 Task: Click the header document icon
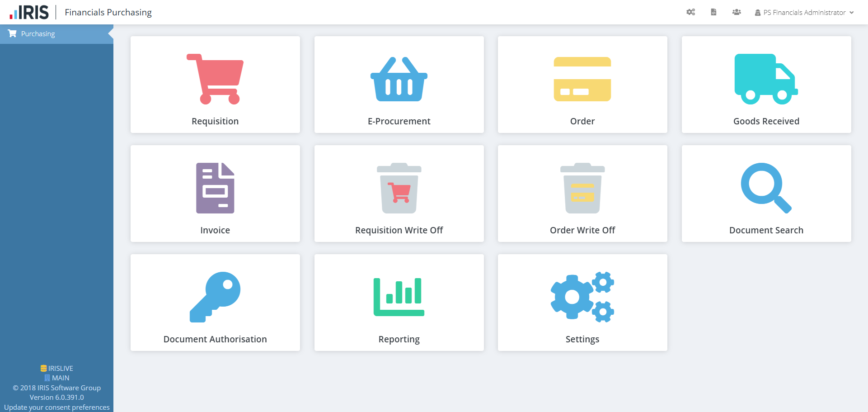(713, 12)
